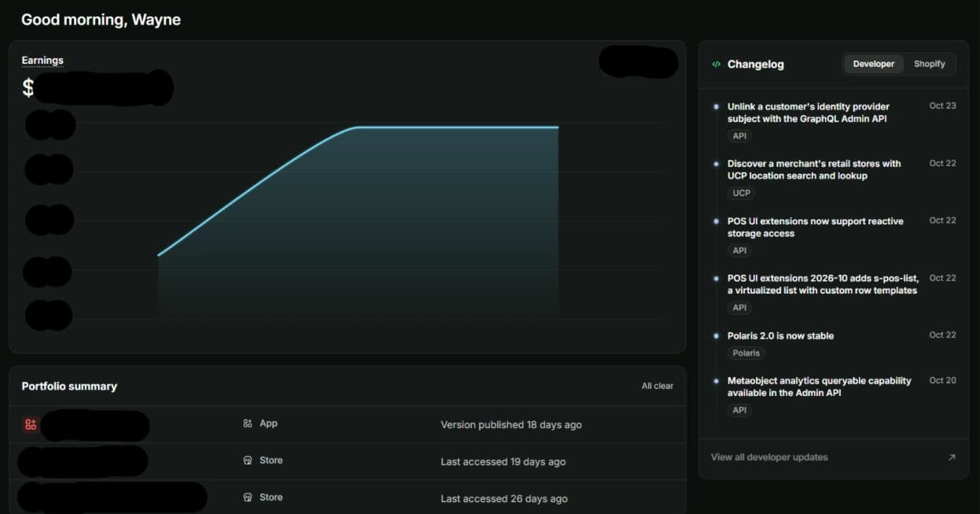This screenshot has width=980, height=514.
Task: Click the UCP tag under retail stores entry
Action: pyautogui.click(x=741, y=193)
